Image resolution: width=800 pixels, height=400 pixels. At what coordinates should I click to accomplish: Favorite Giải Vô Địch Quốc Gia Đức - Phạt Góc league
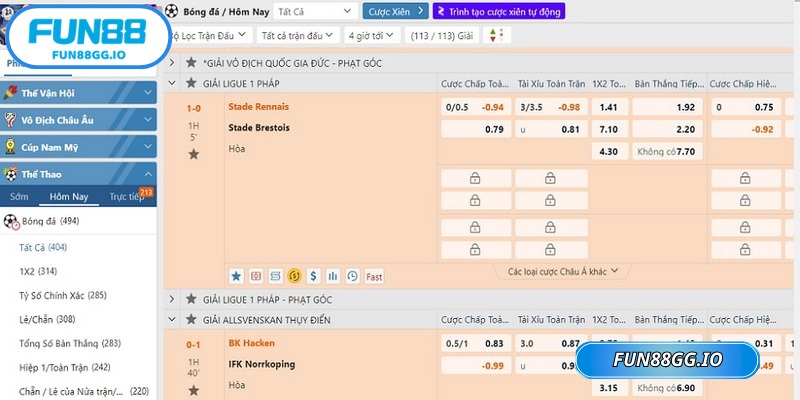click(x=191, y=63)
